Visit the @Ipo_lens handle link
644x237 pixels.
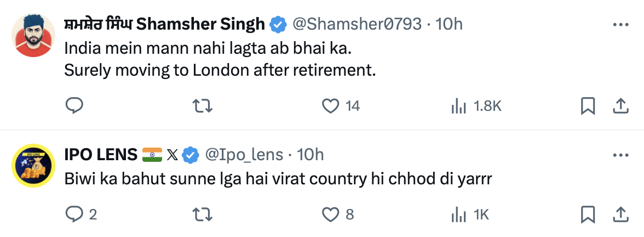point(244,155)
